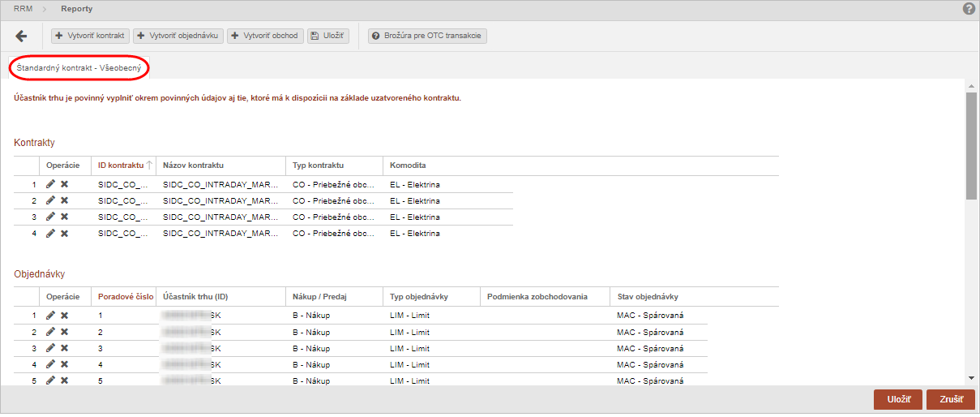Edit contract row 4 with pencil icon
This screenshot has height=417, width=980.
click(x=51, y=234)
